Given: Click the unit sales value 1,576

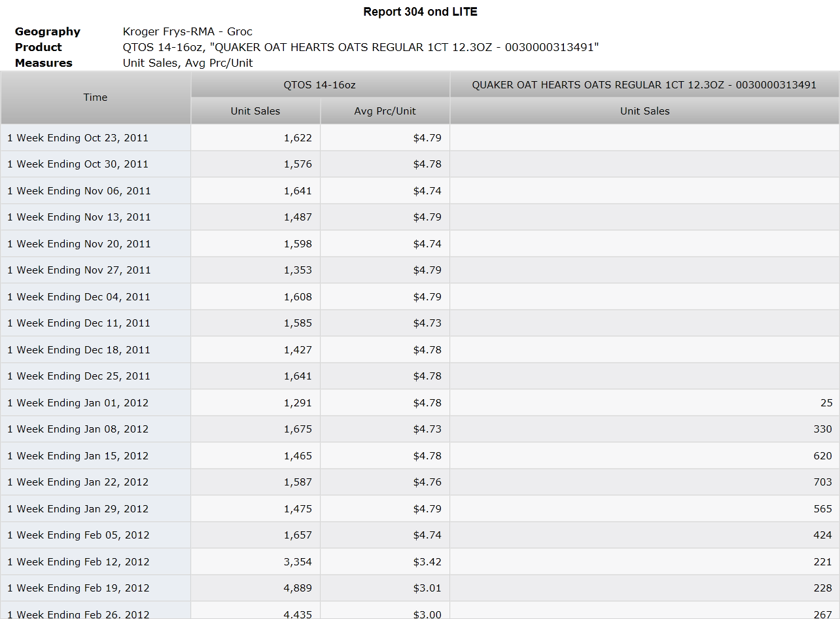Looking at the screenshot, I should click(x=298, y=164).
